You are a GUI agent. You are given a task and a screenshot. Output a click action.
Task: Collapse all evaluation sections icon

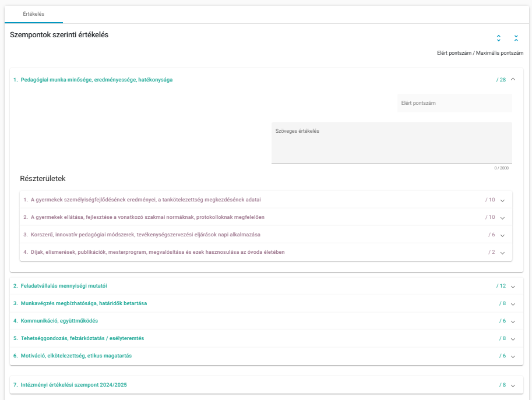point(516,38)
